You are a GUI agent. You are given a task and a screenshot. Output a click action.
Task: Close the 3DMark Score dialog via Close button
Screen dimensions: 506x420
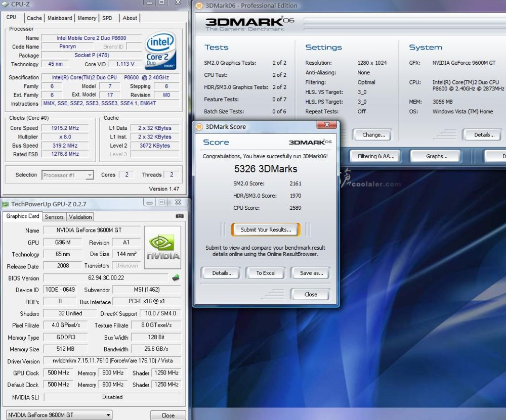[x=311, y=294]
